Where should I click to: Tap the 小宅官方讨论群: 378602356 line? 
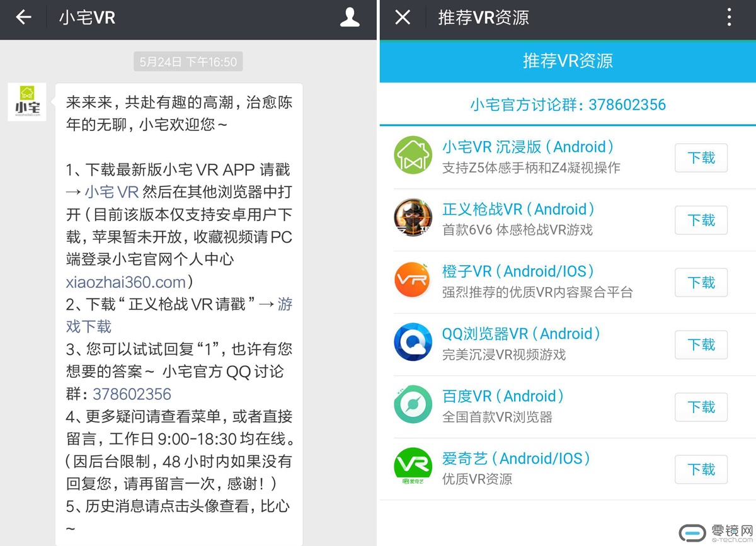tap(568, 105)
